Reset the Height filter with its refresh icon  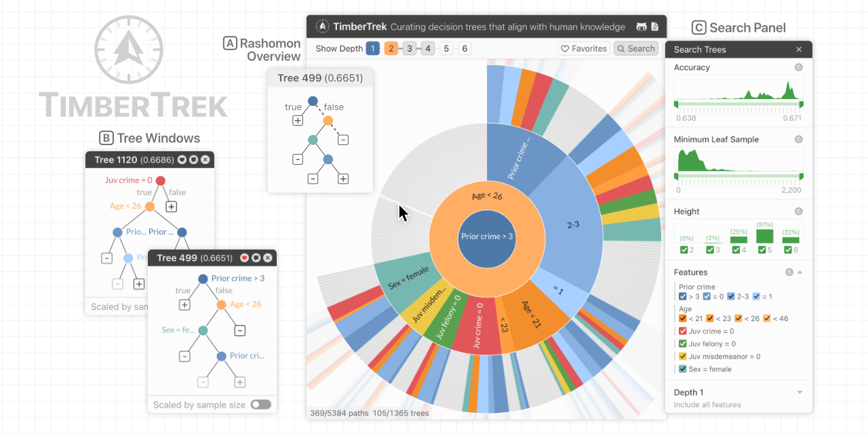pyautogui.click(x=798, y=211)
